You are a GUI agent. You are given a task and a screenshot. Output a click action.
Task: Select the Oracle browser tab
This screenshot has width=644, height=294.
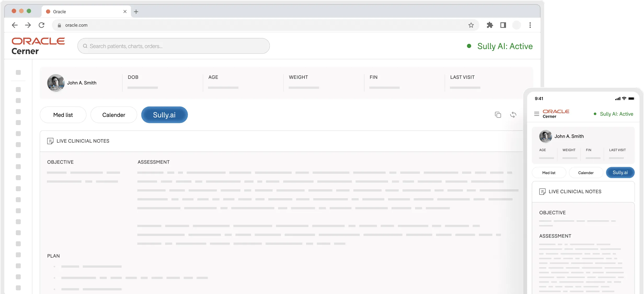click(86, 11)
